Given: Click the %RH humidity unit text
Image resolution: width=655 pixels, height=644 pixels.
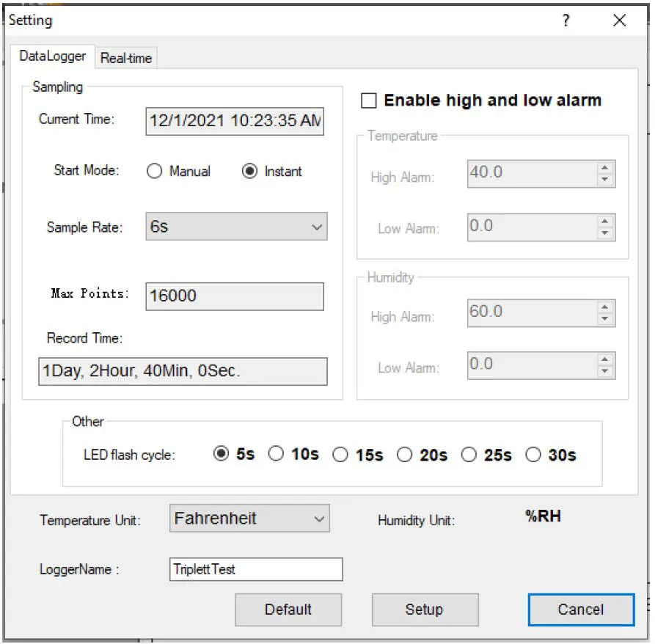Looking at the screenshot, I should [x=543, y=516].
